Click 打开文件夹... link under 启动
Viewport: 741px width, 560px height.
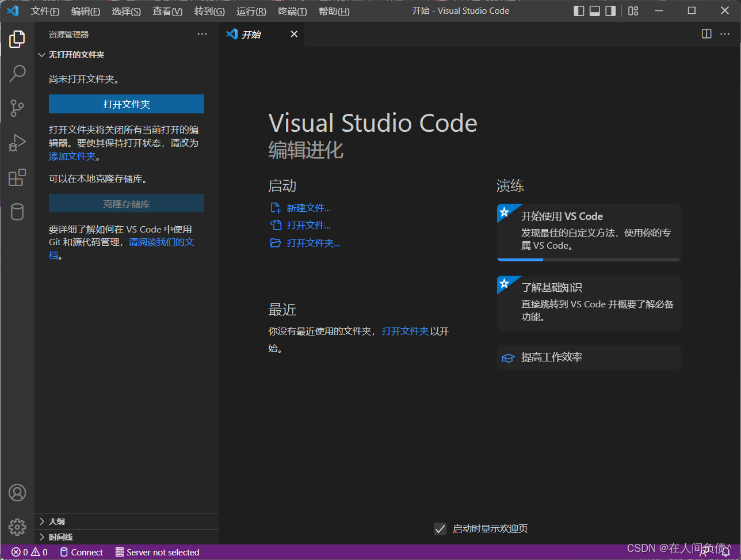point(313,243)
